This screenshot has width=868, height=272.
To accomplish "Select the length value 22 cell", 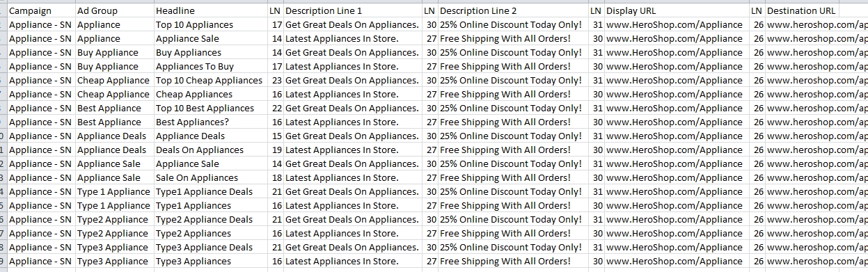I will [276, 109].
